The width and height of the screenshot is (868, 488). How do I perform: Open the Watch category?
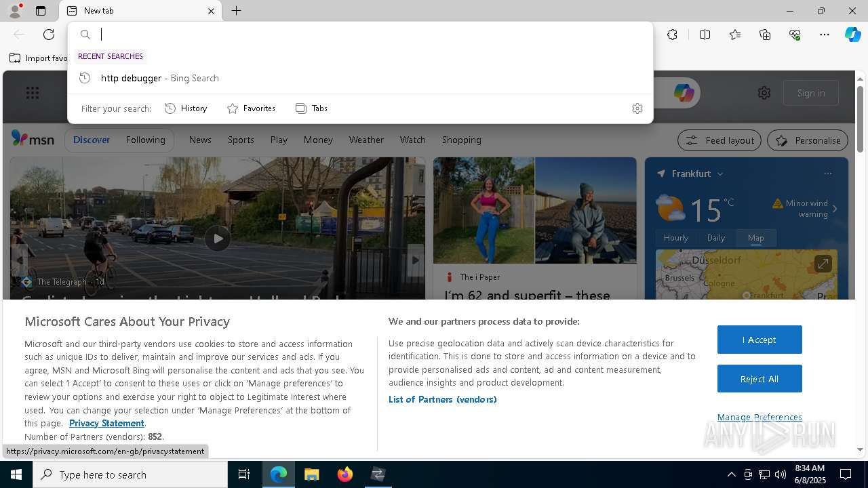coord(412,140)
